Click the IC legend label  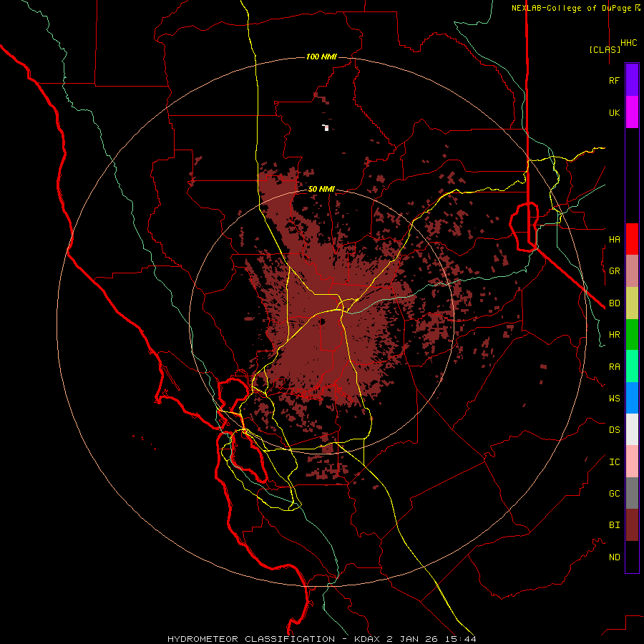point(614,462)
